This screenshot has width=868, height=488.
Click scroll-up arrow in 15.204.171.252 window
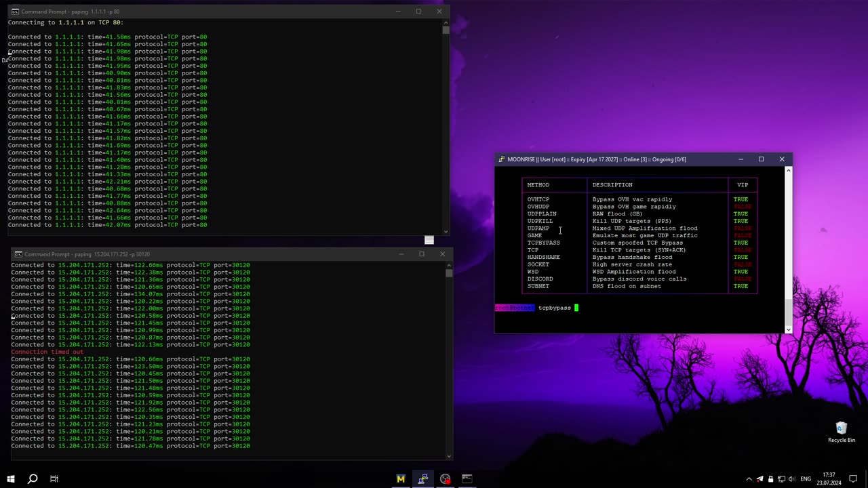448,265
